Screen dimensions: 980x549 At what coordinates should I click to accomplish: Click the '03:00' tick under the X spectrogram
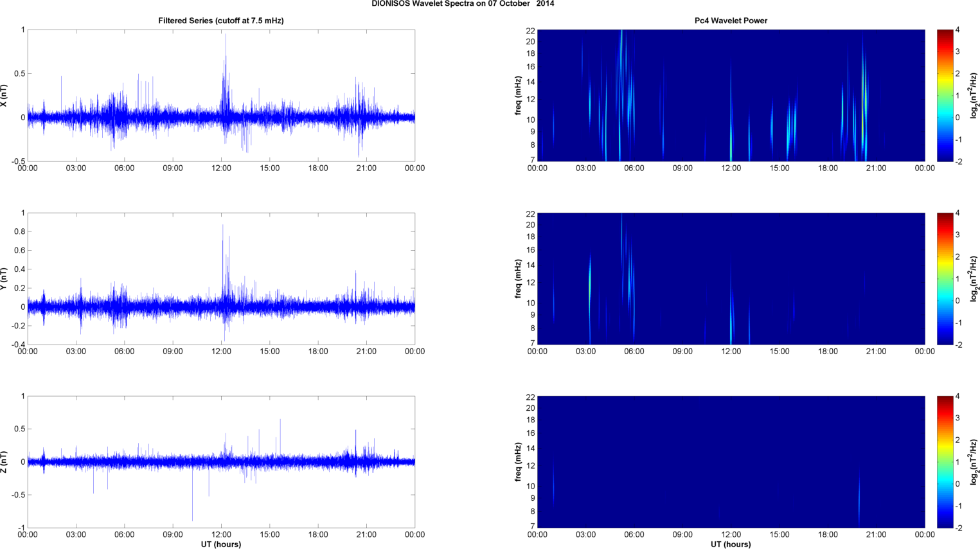(x=585, y=168)
